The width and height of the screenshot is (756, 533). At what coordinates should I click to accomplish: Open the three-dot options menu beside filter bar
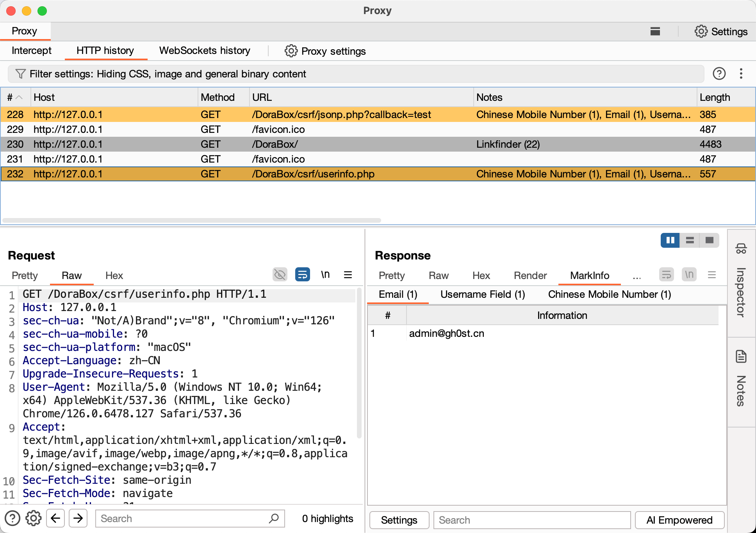[x=741, y=73]
